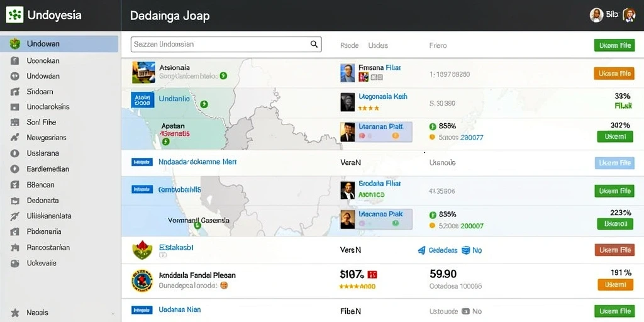Open the Uconockan sidebar icon
644x322 pixels.
click(15, 61)
